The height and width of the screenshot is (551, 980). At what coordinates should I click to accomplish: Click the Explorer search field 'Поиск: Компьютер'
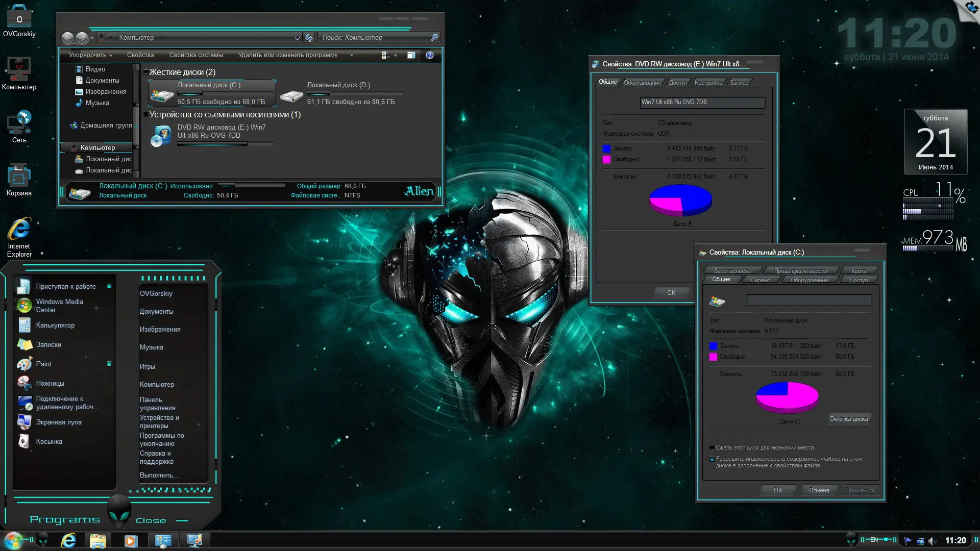point(375,37)
